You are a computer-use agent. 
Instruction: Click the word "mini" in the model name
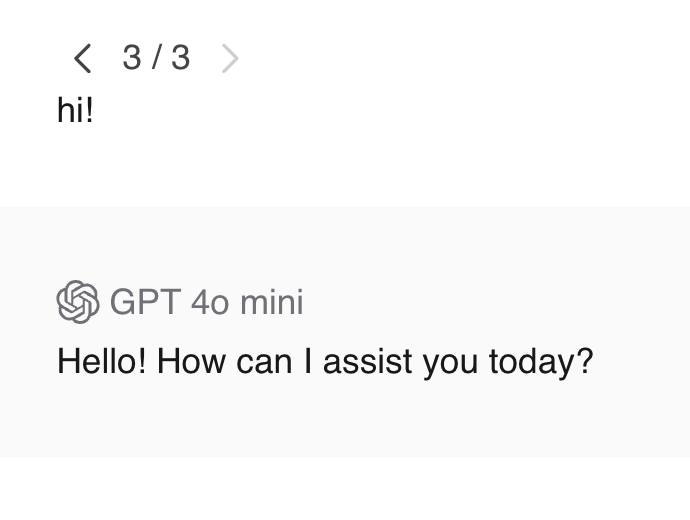point(271,302)
